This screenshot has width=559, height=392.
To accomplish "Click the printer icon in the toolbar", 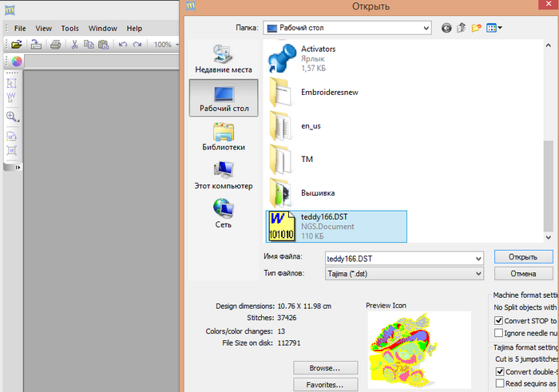I will tap(55, 45).
